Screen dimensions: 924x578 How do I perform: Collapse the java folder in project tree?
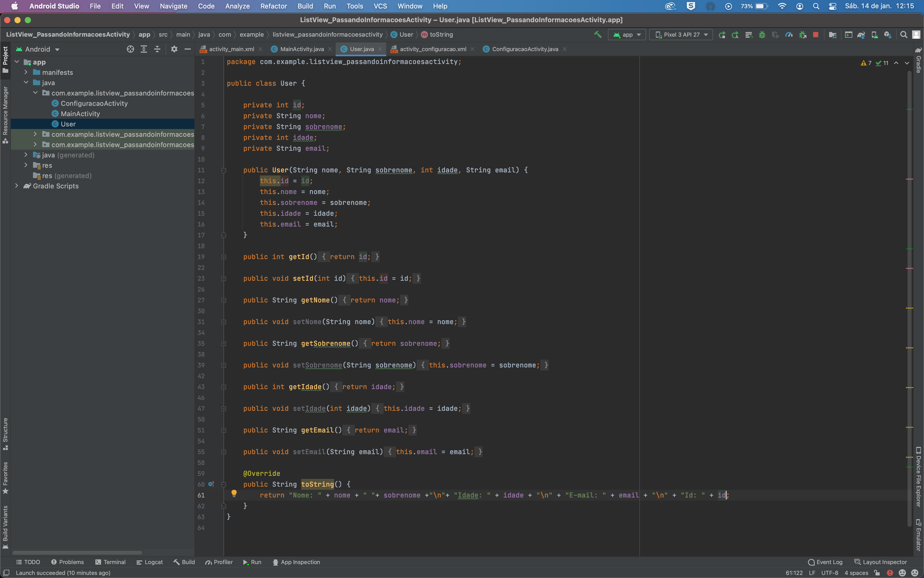[26, 83]
